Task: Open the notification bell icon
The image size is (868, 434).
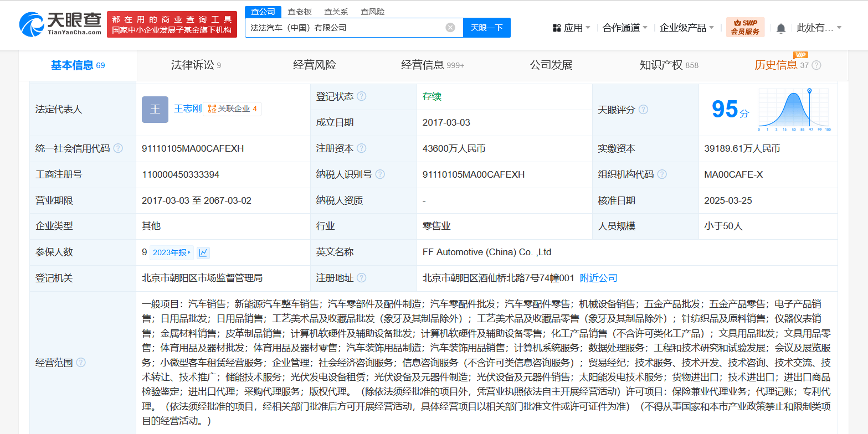Action: point(781,28)
